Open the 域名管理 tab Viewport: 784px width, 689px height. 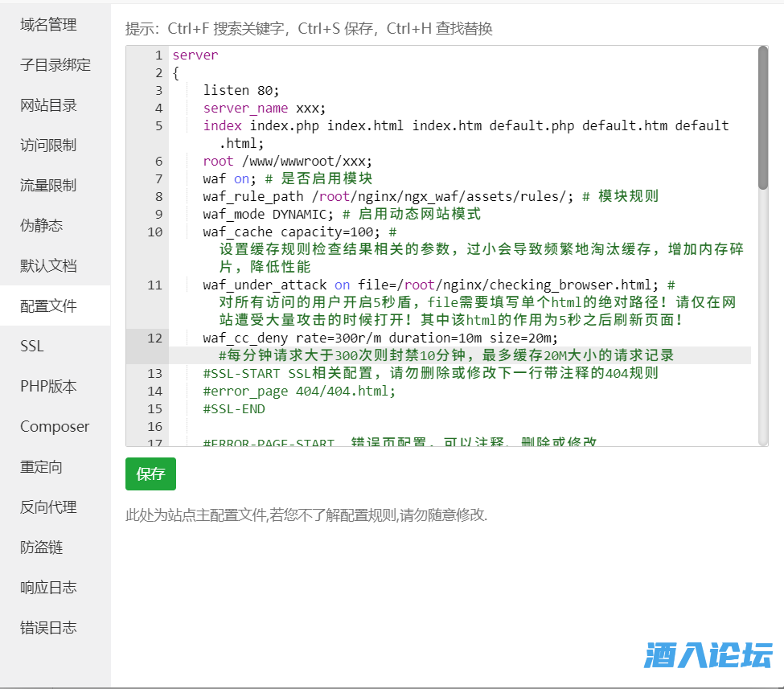tap(48, 25)
